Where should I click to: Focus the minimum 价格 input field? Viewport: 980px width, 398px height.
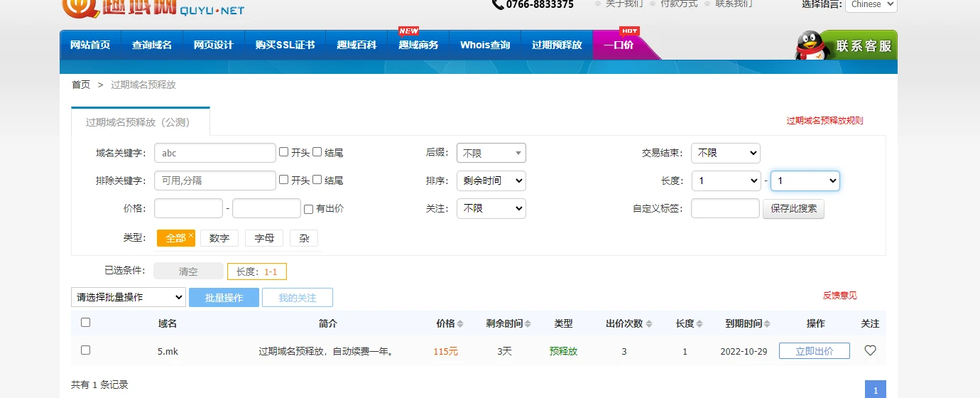click(188, 208)
